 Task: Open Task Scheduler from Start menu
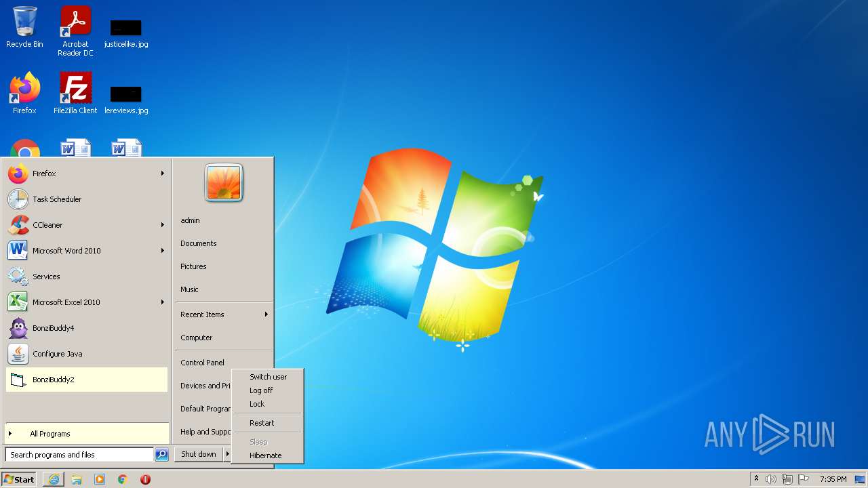point(87,199)
